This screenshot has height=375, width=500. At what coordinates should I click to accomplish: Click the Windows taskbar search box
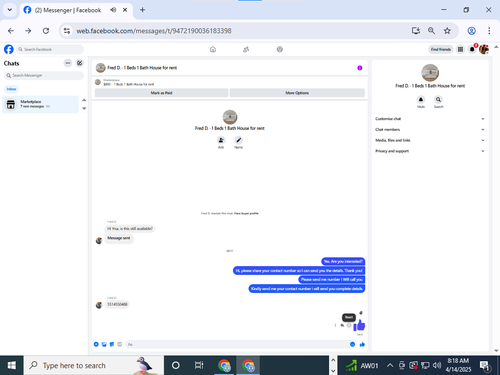pos(94,366)
